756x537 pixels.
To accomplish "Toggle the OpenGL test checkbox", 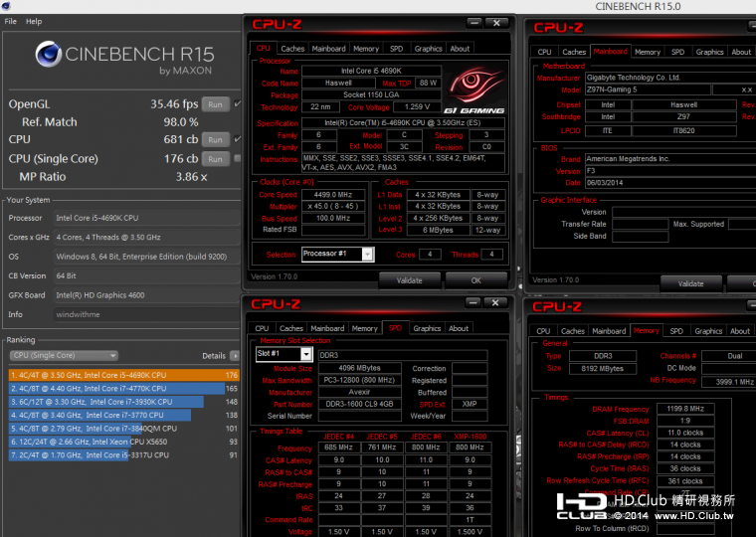I will point(237,103).
